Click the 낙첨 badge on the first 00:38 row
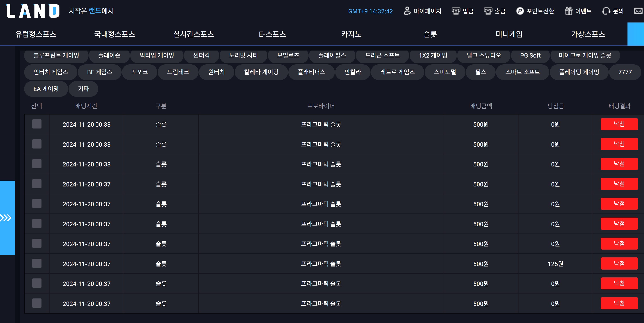Viewport: 644px width, 323px height. (x=619, y=124)
